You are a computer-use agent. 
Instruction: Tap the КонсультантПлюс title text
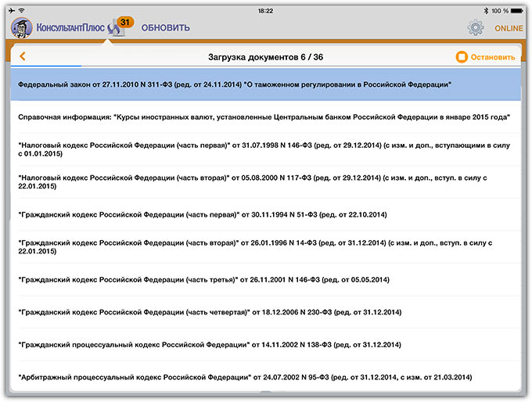tap(70, 27)
